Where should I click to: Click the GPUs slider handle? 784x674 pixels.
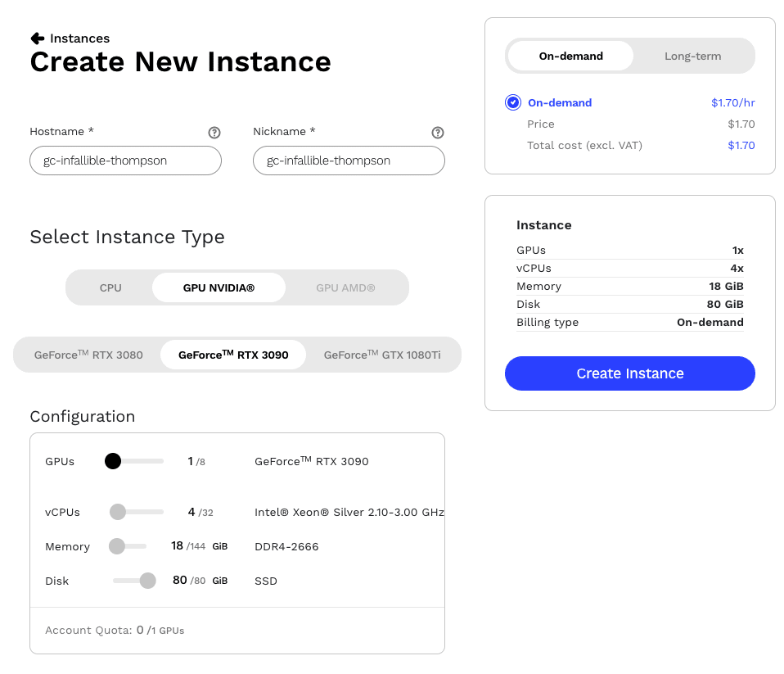113,461
